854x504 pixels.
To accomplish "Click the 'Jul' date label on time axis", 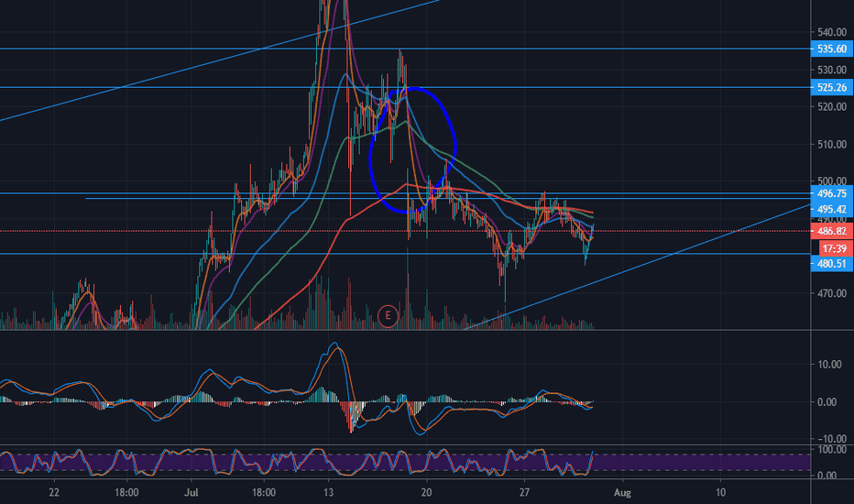I will [x=192, y=493].
